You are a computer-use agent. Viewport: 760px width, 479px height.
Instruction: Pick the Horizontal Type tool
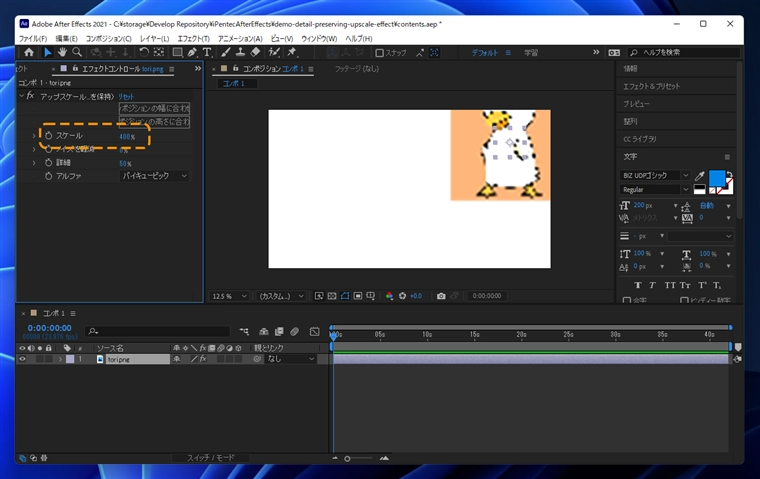207,52
